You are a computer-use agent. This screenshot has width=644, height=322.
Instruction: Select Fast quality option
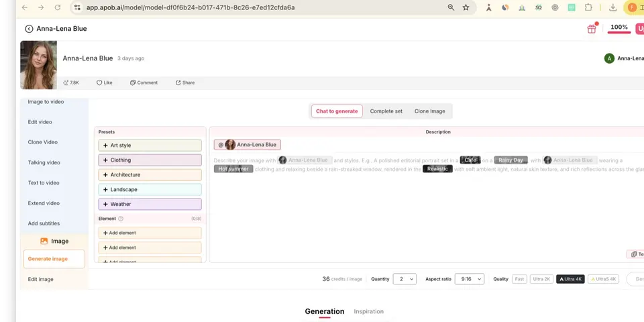click(519, 279)
